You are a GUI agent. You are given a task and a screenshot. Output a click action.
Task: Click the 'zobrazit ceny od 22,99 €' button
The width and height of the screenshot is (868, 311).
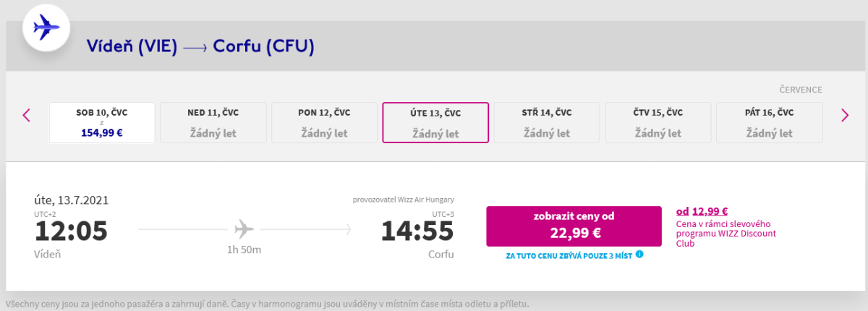(574, 226)
